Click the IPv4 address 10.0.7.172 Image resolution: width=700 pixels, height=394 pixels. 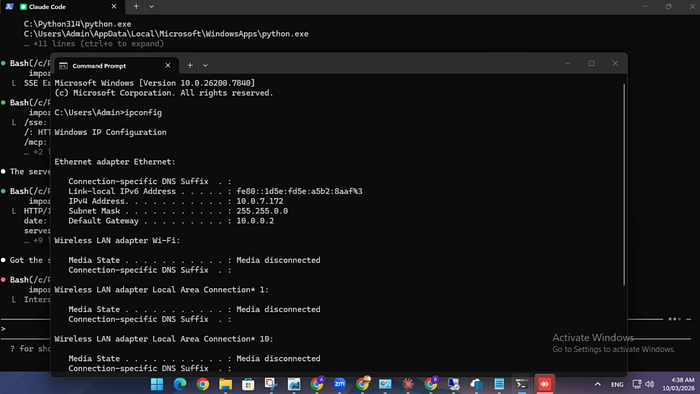(260, 201)
